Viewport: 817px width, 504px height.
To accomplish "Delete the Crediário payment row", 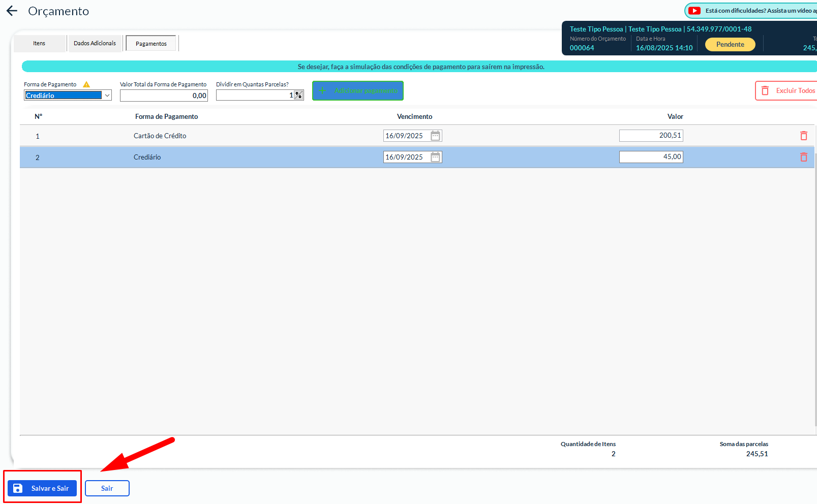I will pos(803,157).
